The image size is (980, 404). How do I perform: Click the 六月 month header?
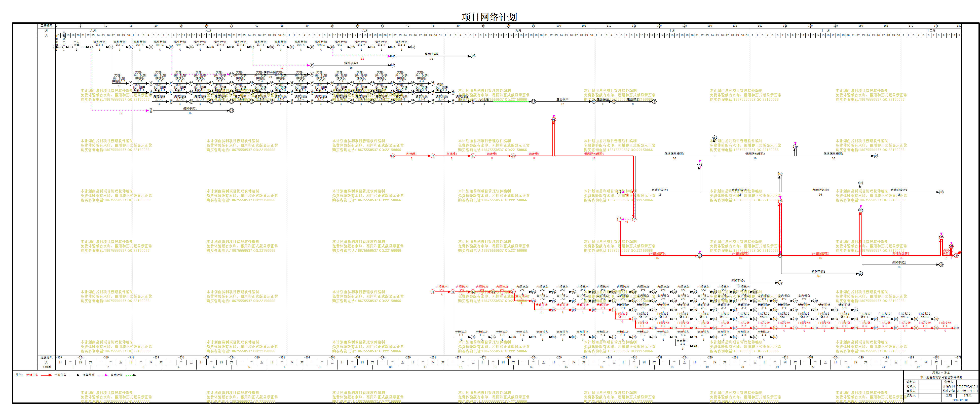93,30
